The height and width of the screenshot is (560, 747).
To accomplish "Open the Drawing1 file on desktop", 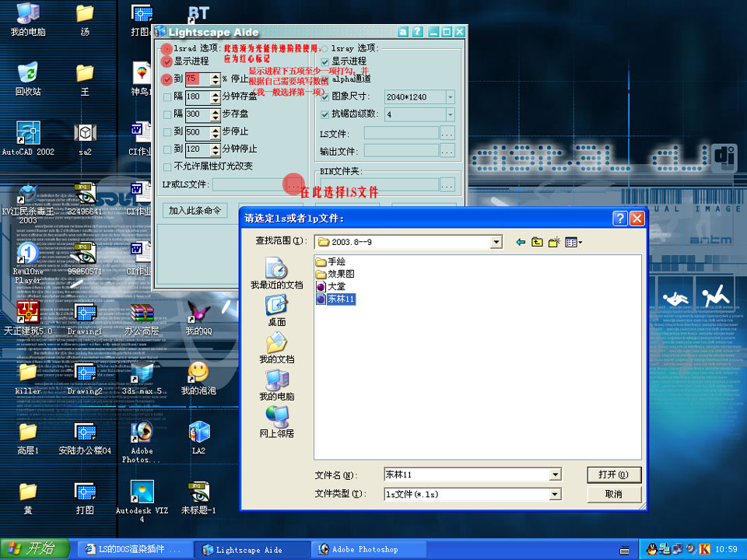I will click(x=85, y=319).
